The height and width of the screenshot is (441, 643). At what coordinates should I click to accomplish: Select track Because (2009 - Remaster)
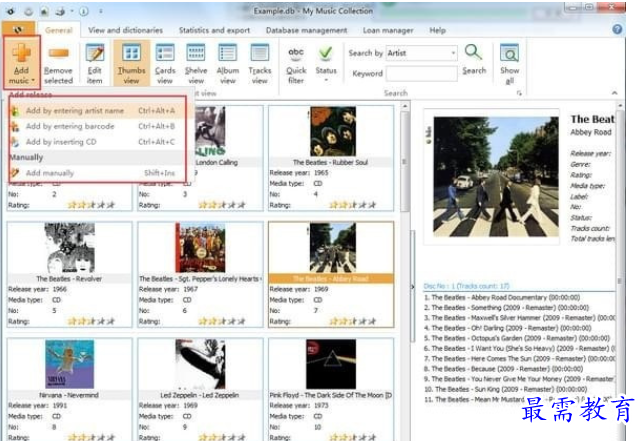[x=503, y=369]
